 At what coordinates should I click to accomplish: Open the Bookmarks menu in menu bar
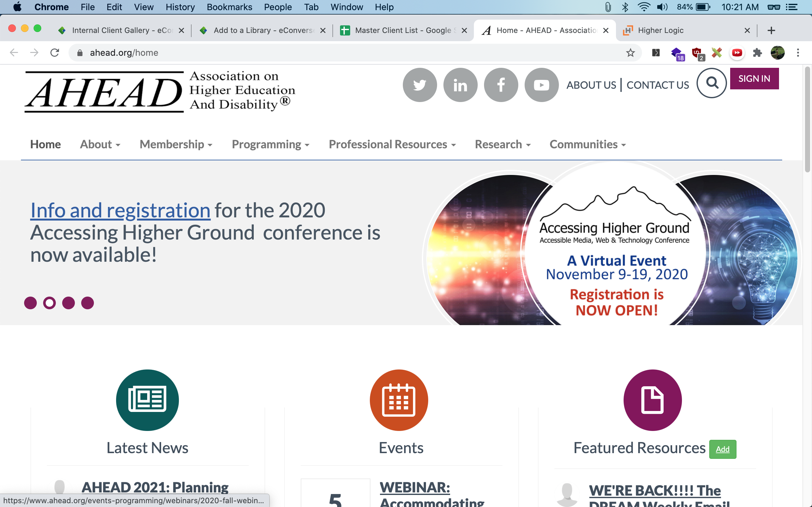[229, 7]
